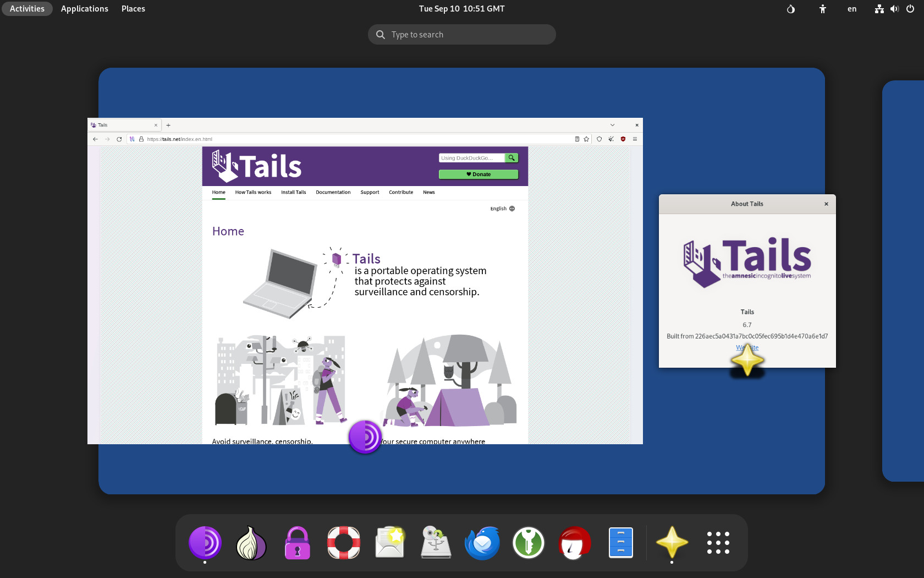The height and width of the screenshot is (578, 924).
Task: Select the 'Home' site menu item
Action: [218, 192]
